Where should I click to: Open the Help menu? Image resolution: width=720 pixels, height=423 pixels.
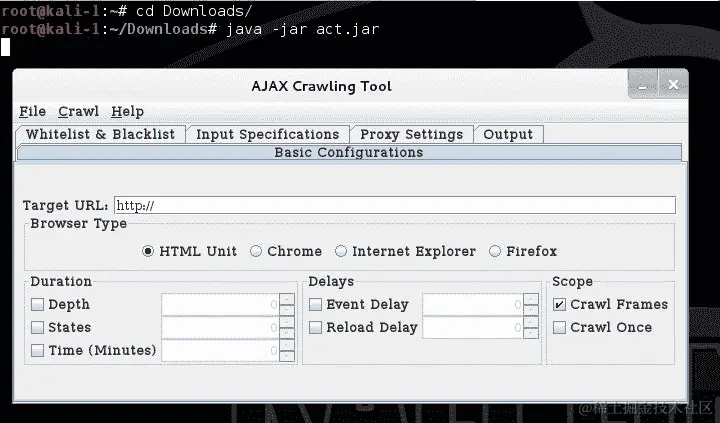point(127,112)
